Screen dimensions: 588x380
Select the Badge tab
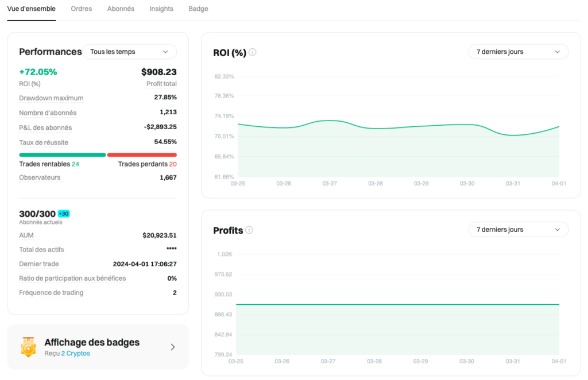coord(198,9)
